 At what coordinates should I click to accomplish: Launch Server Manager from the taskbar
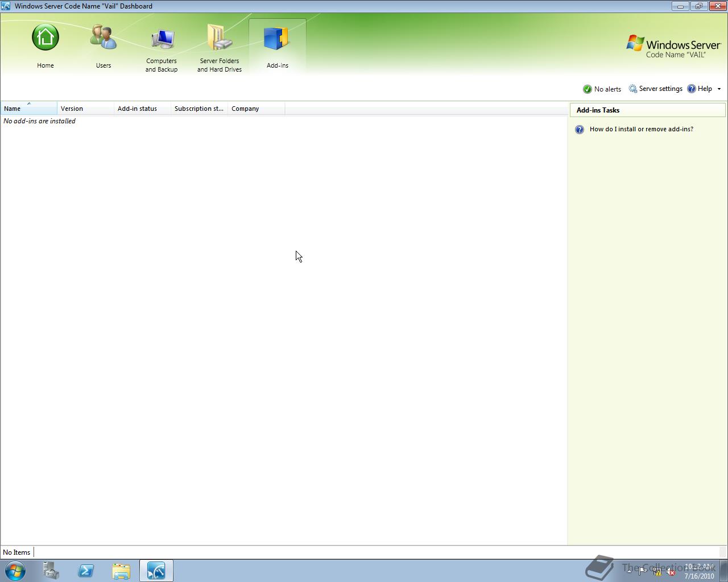click(51, 571)
